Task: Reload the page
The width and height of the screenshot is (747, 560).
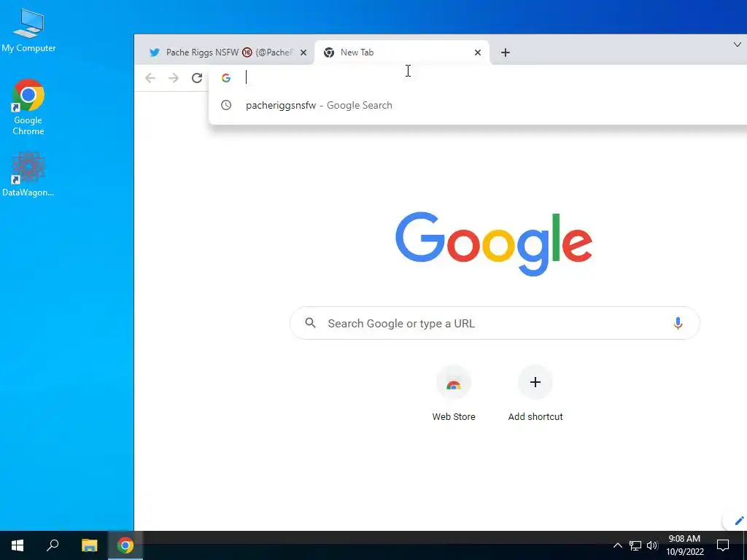Action: click(197, 77)
